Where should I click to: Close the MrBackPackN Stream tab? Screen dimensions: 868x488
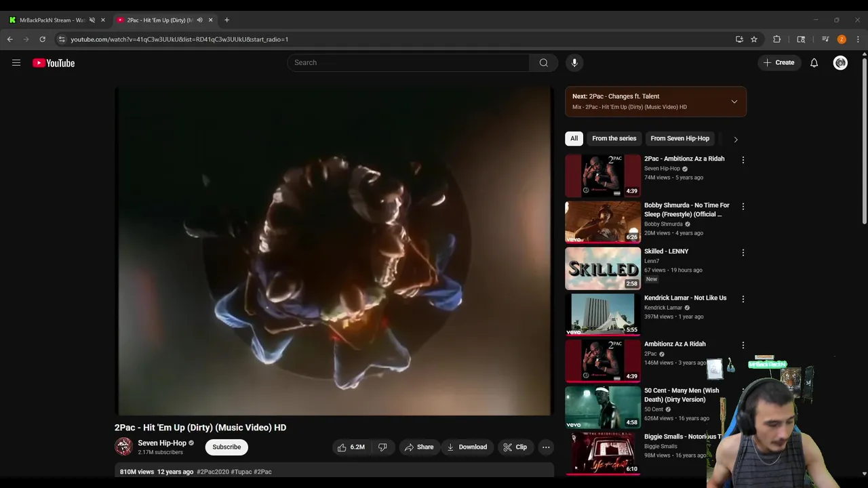pyautogui.click(x=103, y=20)
